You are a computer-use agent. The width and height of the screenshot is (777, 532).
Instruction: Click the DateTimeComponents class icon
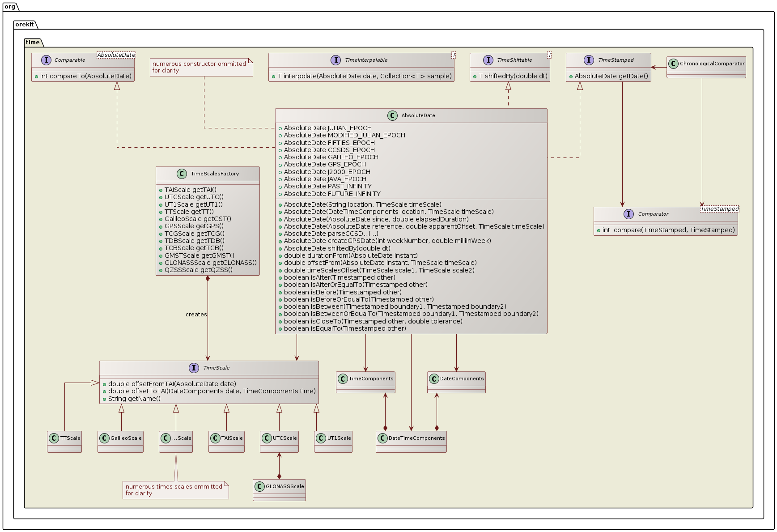coord(382,438)
